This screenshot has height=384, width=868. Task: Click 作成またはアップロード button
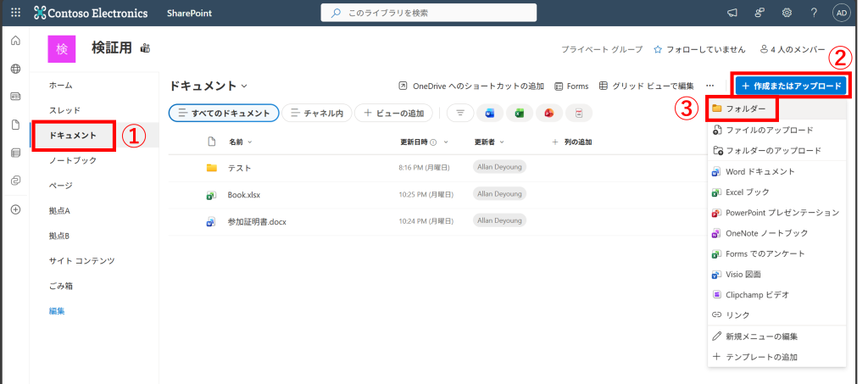[790, 86]
